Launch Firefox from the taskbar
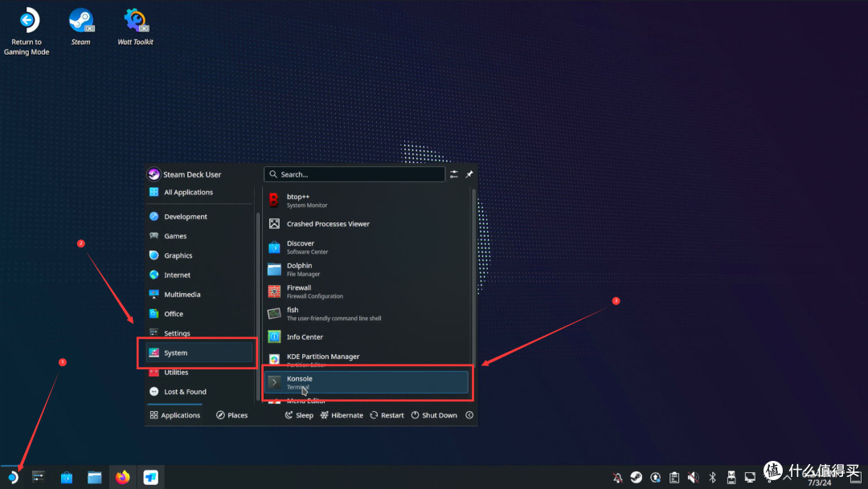This screenshot has height=489, width=868. [122, 477]
